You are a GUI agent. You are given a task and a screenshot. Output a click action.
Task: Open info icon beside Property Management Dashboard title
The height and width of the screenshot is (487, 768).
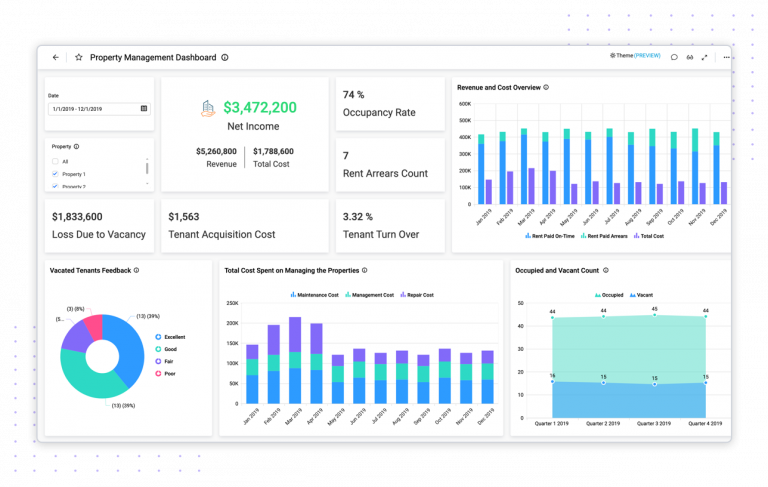[225, 57]
